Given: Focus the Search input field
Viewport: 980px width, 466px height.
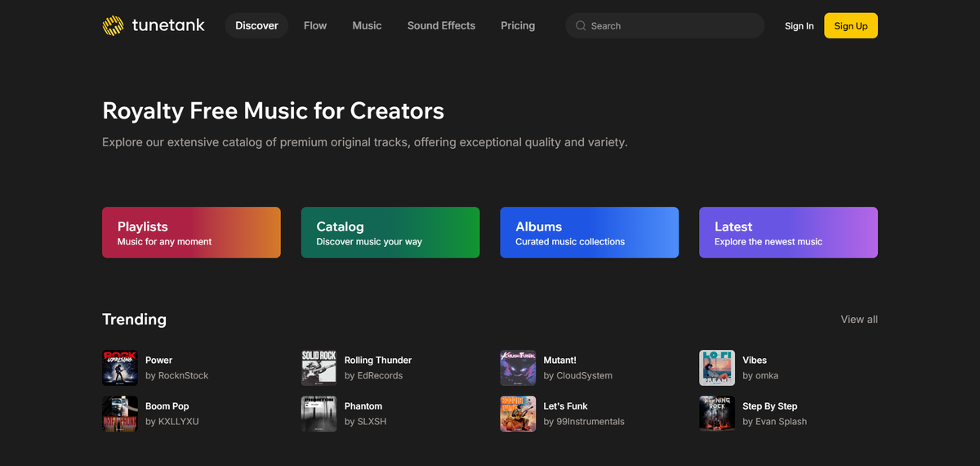Looking at the screenshot, I should (x=665, y=26).
